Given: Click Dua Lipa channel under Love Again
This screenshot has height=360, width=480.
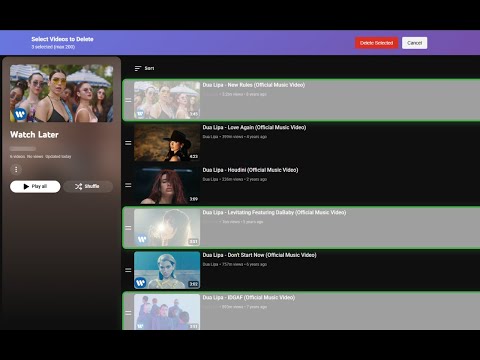Looking at the screenshot, I should 210,137.
